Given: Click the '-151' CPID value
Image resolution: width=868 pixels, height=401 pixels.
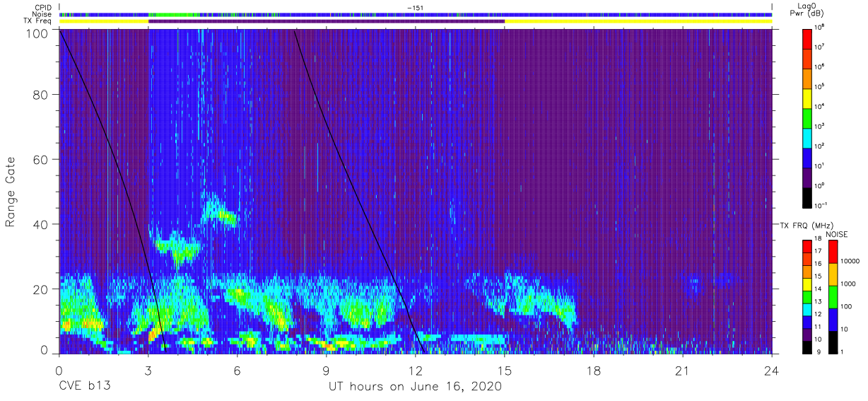Looking at the screenshot, I should click(414, 8).
